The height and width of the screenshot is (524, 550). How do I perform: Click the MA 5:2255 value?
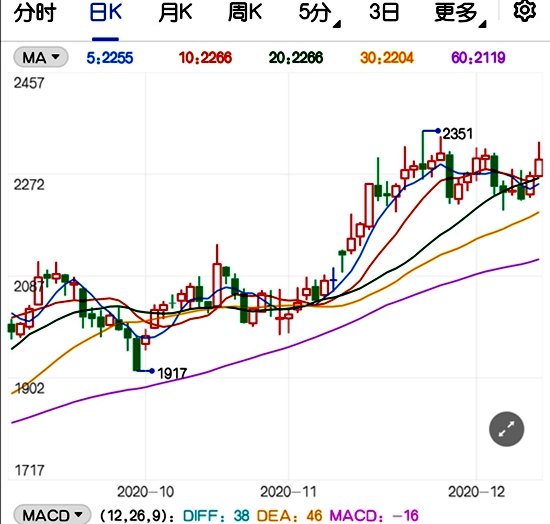pyautogui.click(x=110, y=58)
